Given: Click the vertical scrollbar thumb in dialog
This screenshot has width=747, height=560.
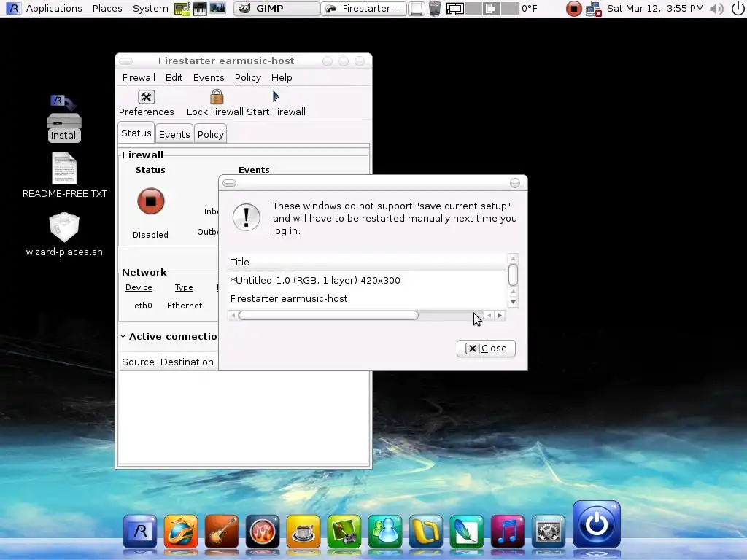Looking at the screenshot, I should (x=513, y=274).
